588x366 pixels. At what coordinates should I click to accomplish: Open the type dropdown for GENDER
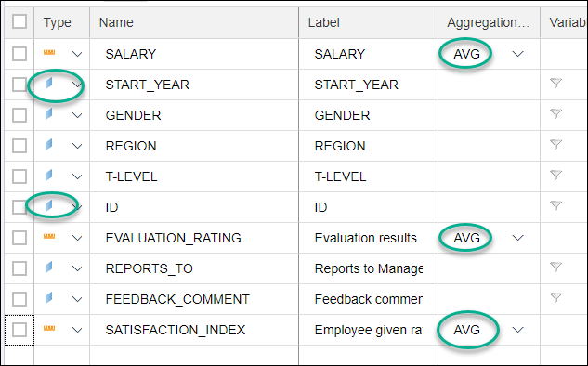click(77, 115)
